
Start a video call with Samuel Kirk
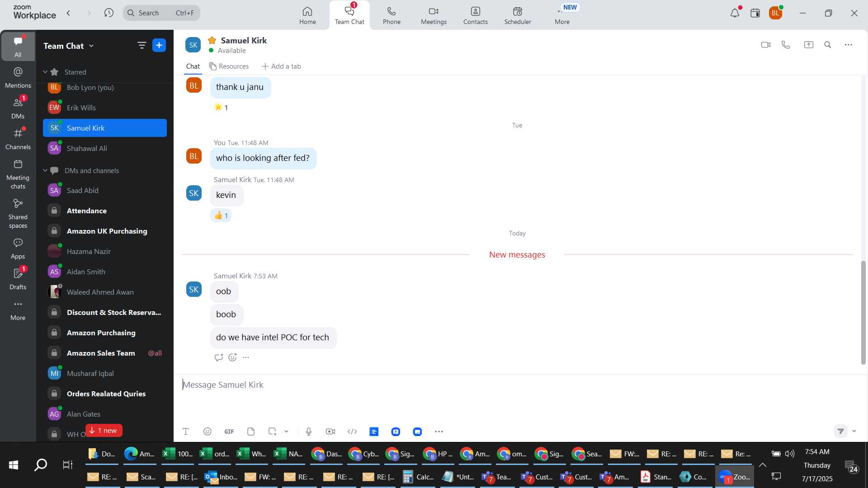coord(765,45)
